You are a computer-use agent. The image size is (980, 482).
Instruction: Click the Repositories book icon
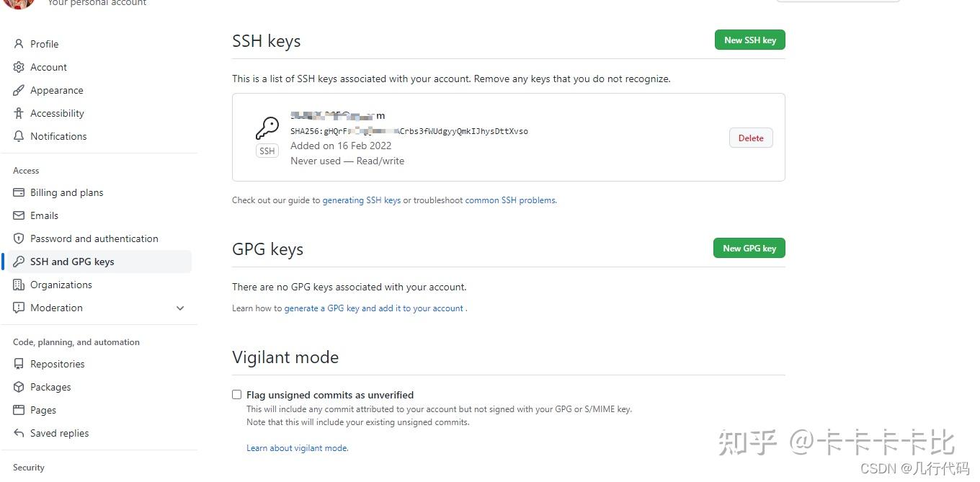coord(18,364)
